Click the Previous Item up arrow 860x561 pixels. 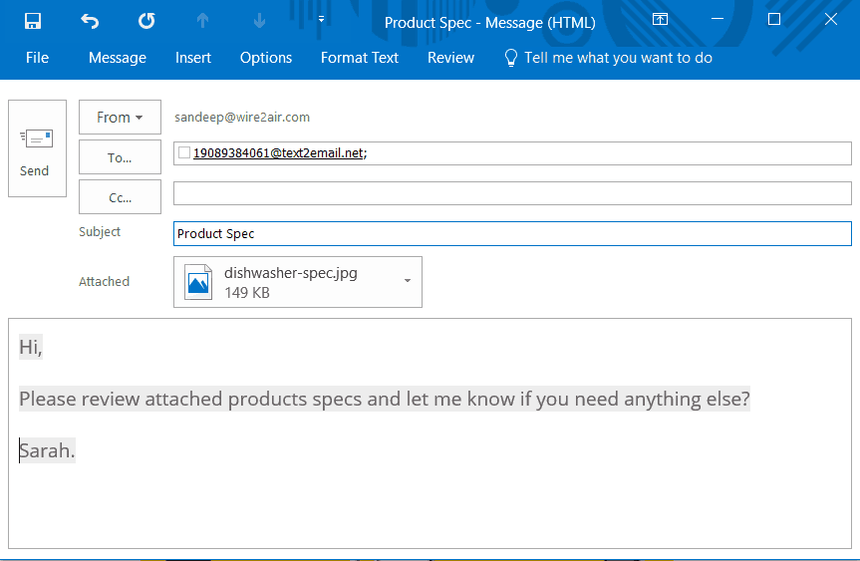[203, 21]
